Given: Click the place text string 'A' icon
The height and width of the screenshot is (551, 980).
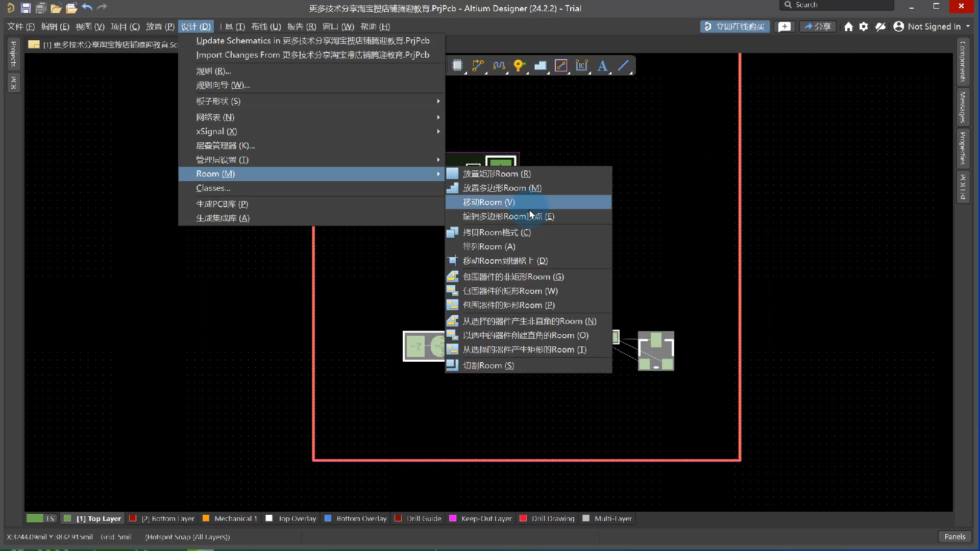Looking at the screenshot, I should click(602, 65).
